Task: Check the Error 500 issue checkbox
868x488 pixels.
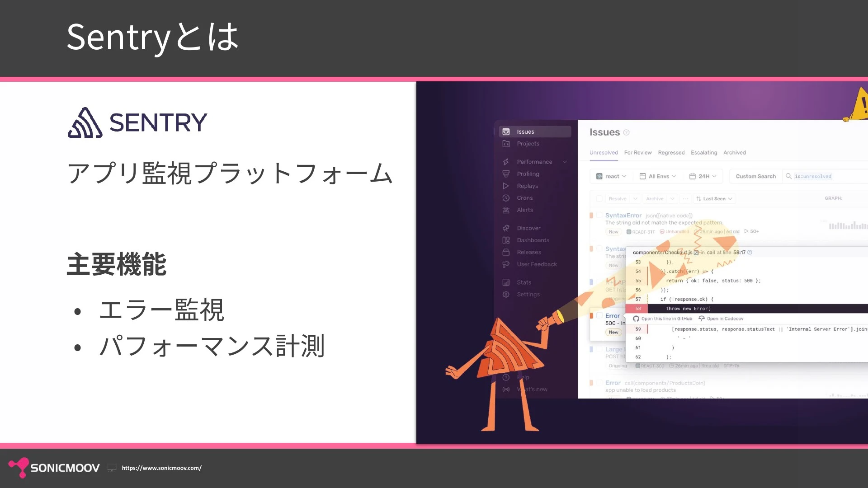Action: (x=599, y=315)
